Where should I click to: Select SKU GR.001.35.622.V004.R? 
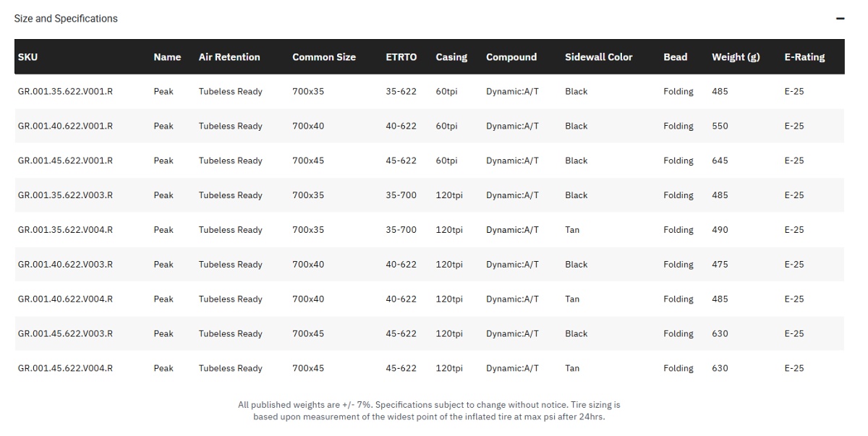tap(65, 230)
